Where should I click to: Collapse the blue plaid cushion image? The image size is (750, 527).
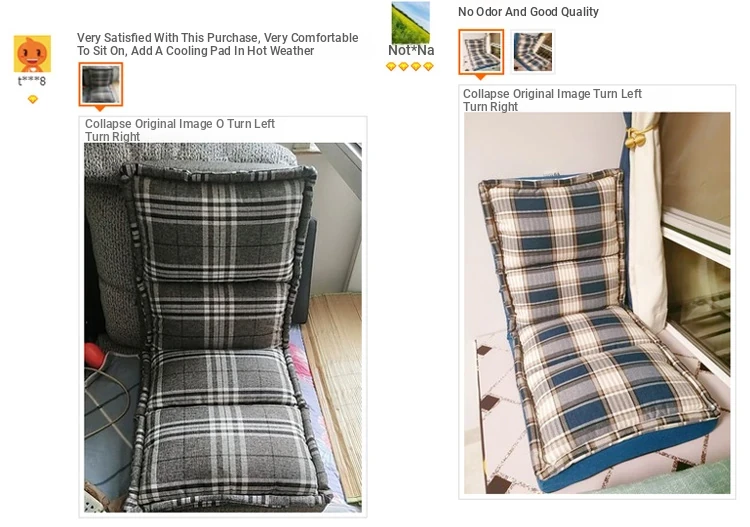(x=486, y=94)
